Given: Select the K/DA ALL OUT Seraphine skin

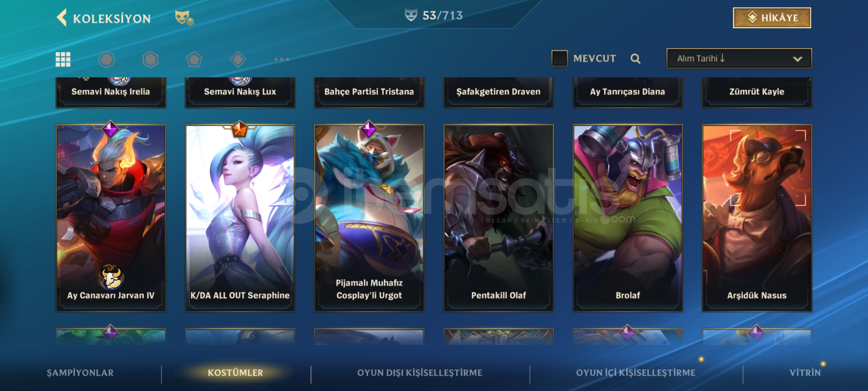Looking at the screenshot, I should pos(240,218).
